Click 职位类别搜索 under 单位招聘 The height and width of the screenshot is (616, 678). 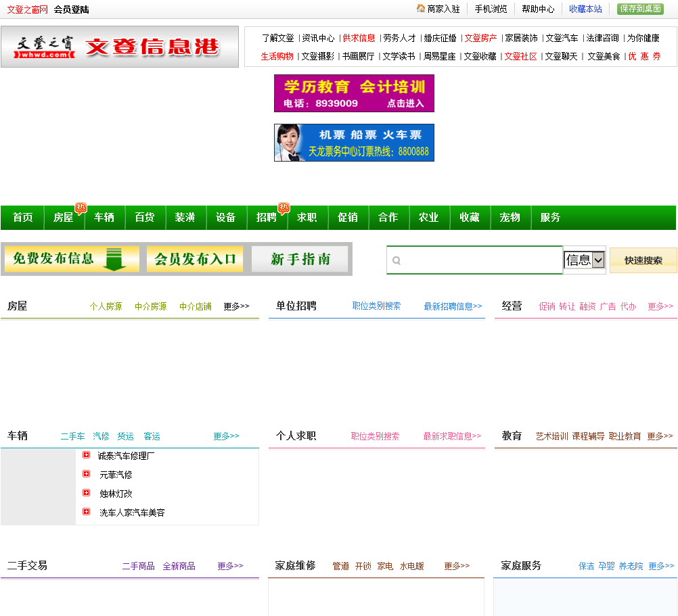coord(376,306)
